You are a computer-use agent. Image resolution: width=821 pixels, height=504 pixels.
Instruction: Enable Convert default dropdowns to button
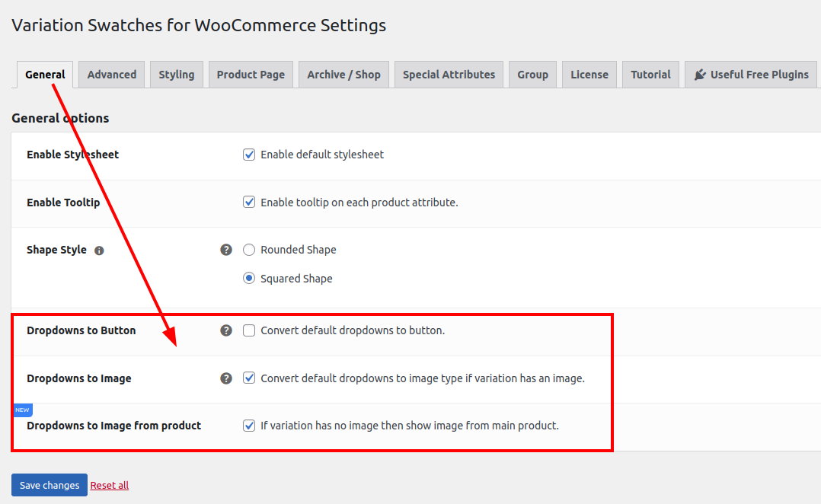click(249, 330)
